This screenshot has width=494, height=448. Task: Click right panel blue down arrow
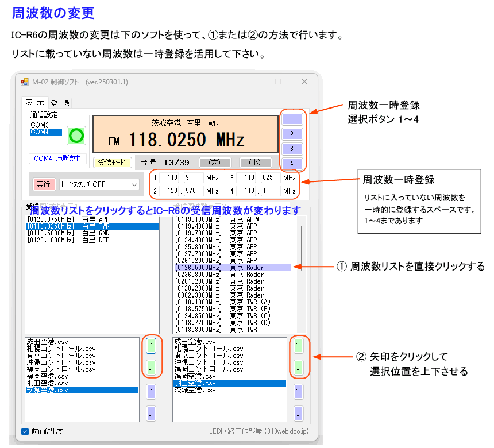pyautogui.click(x=298, y=412)
